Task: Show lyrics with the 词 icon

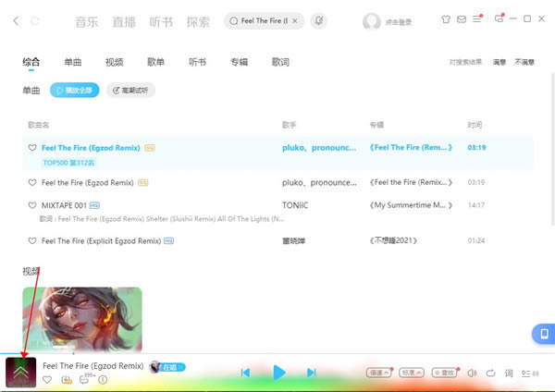Action: coord(508,373)
